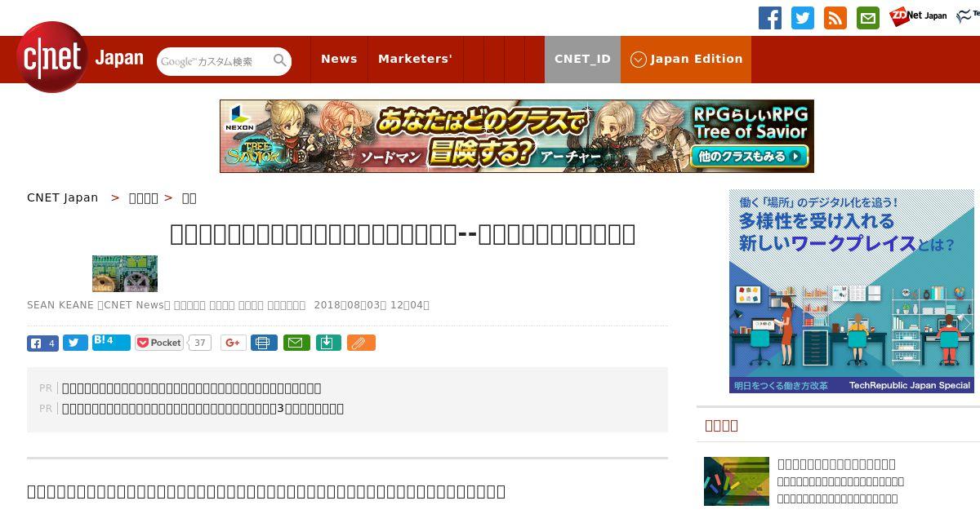This screenshot has width=980, height=514.
Task: Share article on Google+
Action: pyautogui.click(x=233, y=343)
